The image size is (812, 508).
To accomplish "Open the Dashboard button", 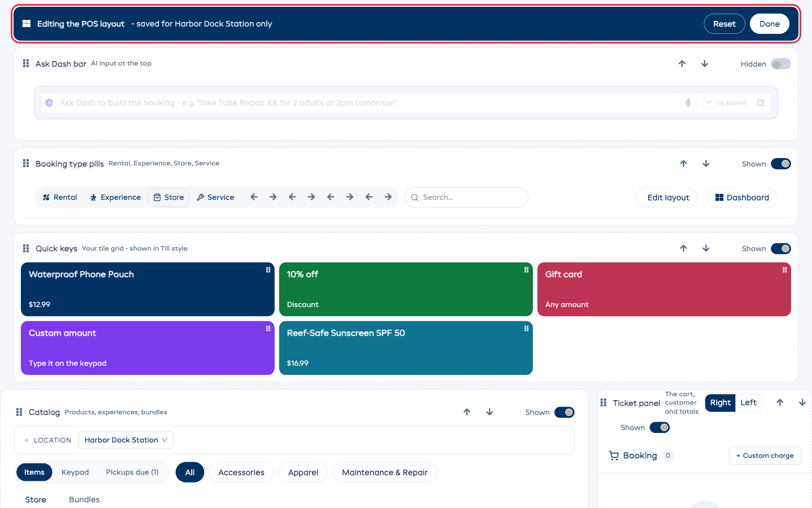I will (x=742, y=198).
